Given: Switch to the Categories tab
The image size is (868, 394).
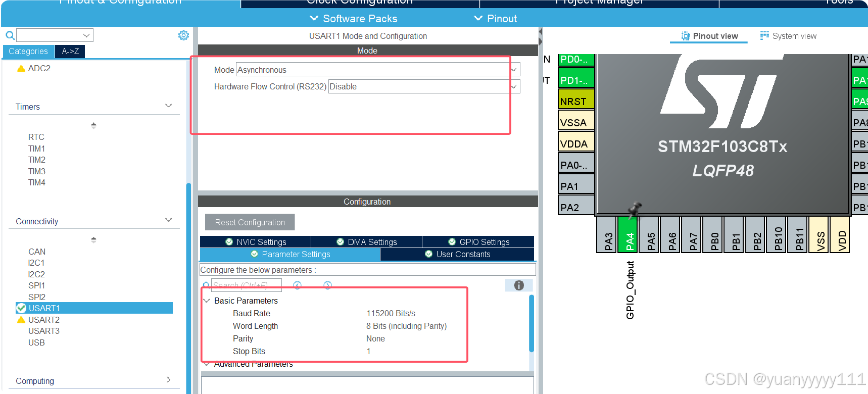Looking at the screenshot, I should click(x=28, y=51).
